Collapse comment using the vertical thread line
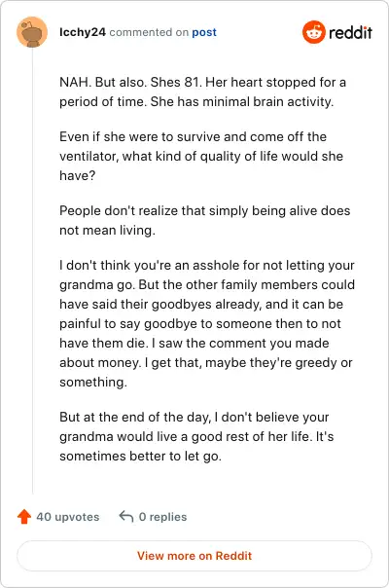 [33, 271]
